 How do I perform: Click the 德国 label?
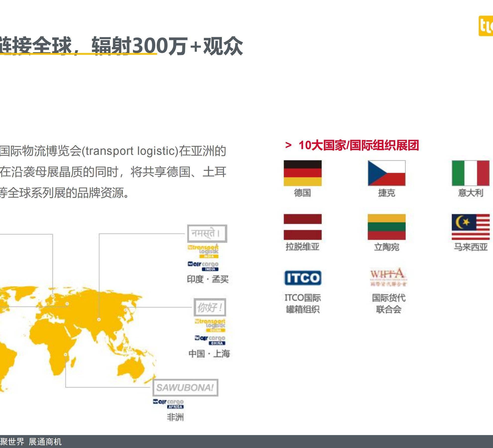(x=303, y=193)
